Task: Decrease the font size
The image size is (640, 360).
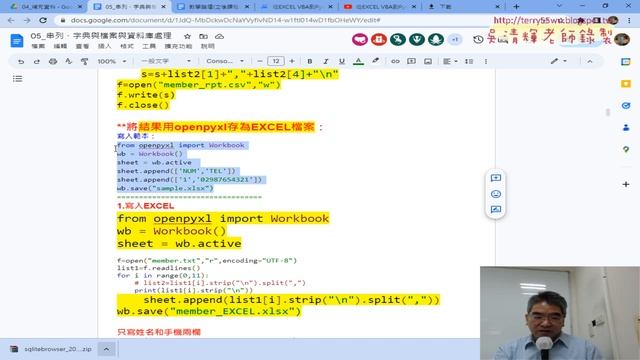Action: point(260,61)
